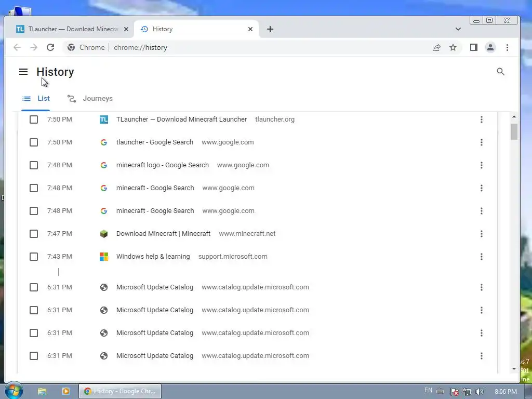
Task: Click the 7:43 PM timestamp
Action: 60,257
